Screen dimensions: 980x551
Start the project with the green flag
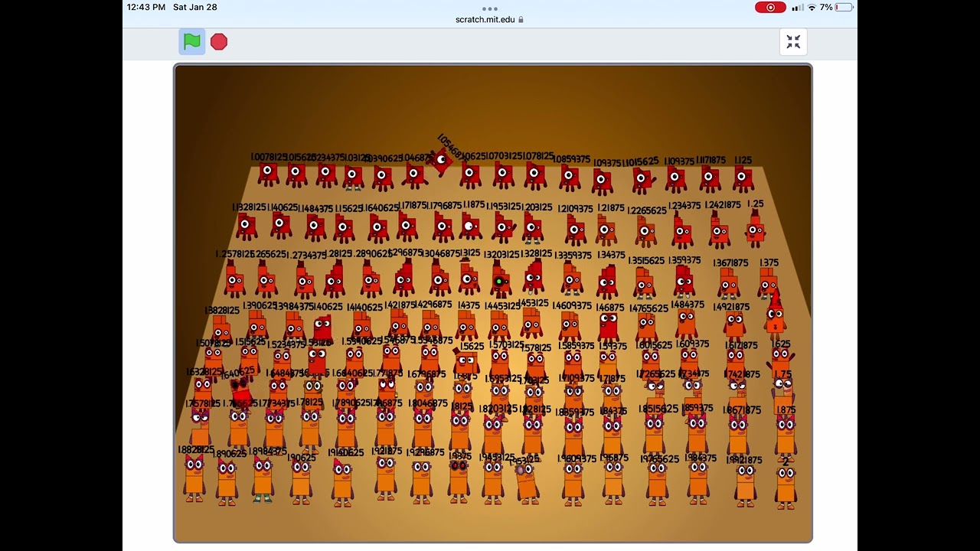click(192, 41)
